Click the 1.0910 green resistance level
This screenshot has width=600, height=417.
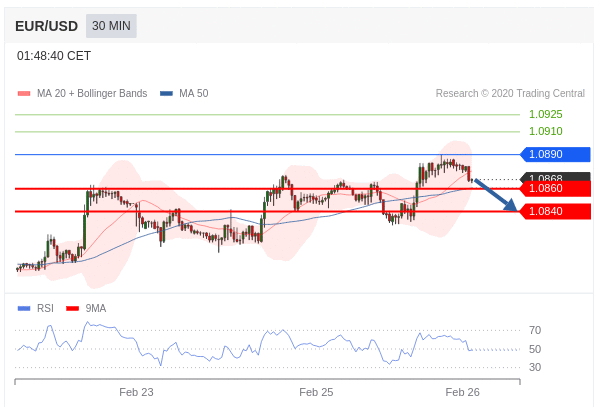pyautogui.click(x=545, y=131)
